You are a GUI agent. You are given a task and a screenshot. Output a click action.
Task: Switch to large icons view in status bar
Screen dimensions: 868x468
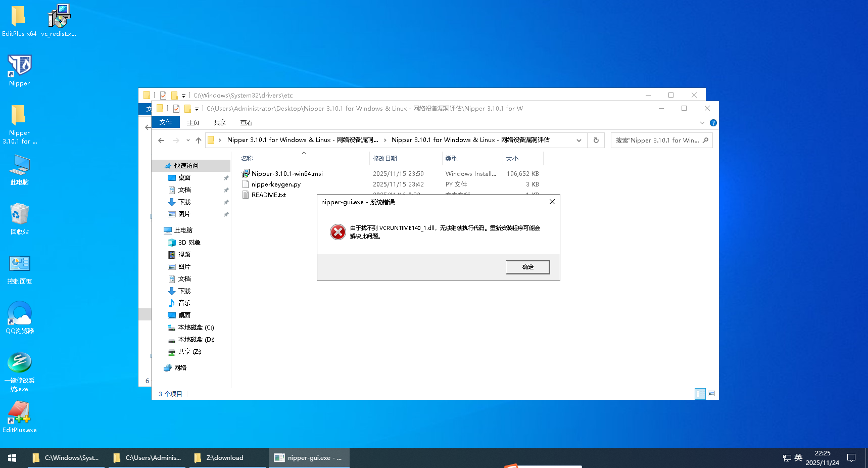pyautogui.click(x=711, y=394)
